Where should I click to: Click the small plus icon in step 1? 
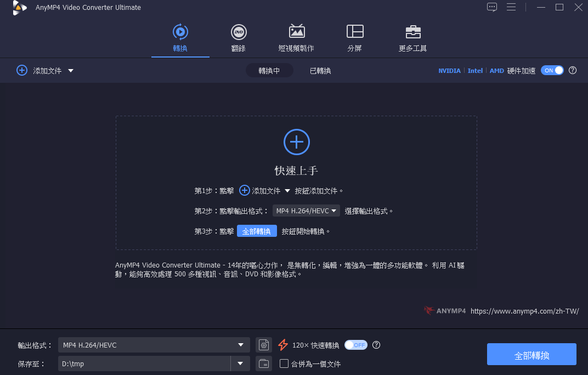245,190
